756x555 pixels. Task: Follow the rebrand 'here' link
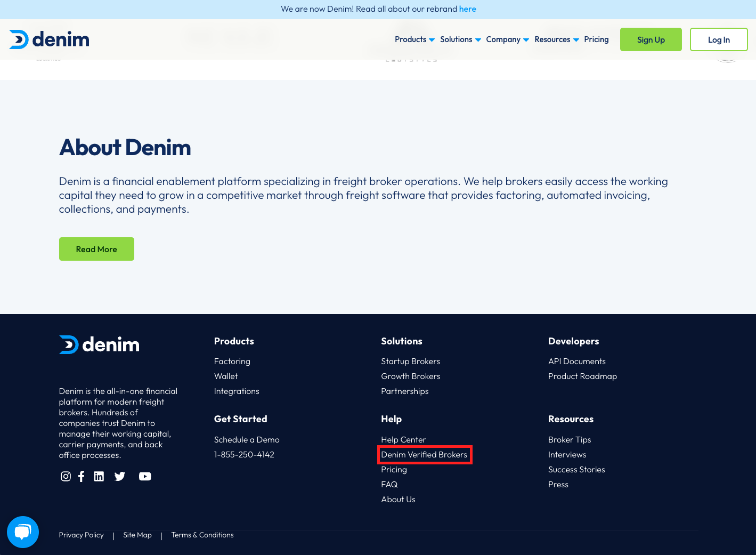coord(467,9)
